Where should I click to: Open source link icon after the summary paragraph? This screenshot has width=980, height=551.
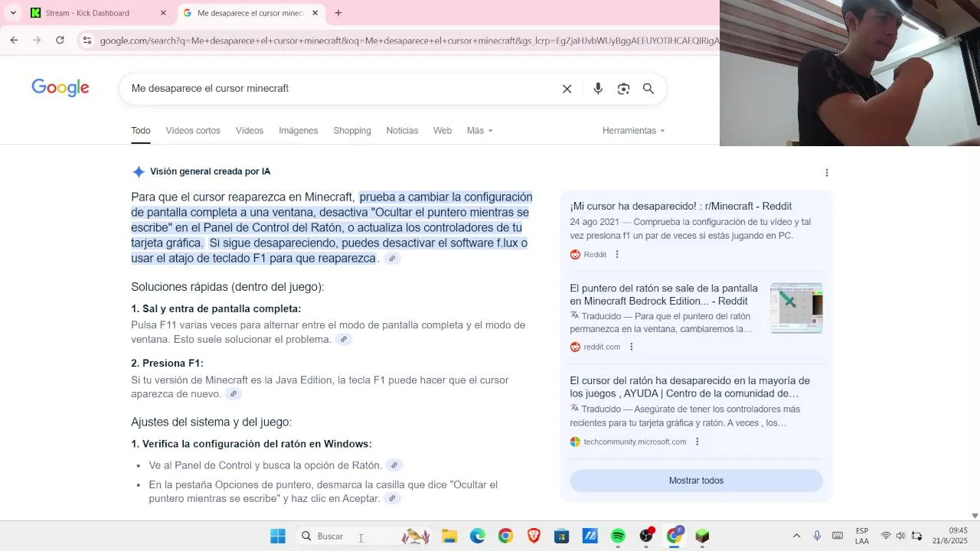click(392, 259)
